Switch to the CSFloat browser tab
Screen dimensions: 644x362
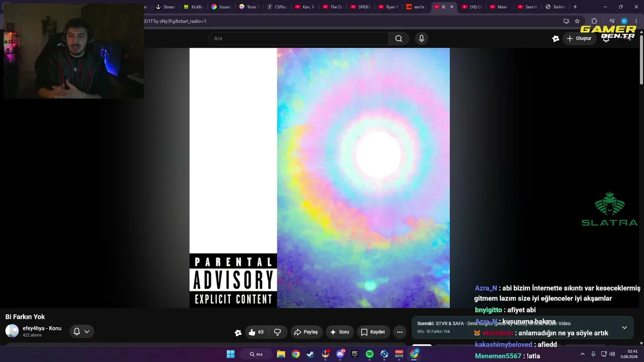click(x=277, y=7)
